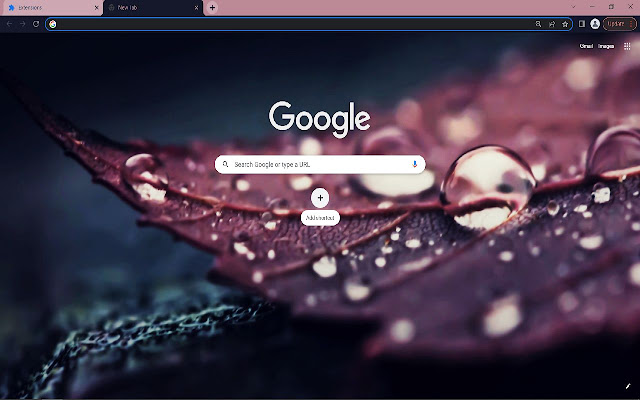Click the Add shortcut label
The image size is (640, 400).
point(320,218)
